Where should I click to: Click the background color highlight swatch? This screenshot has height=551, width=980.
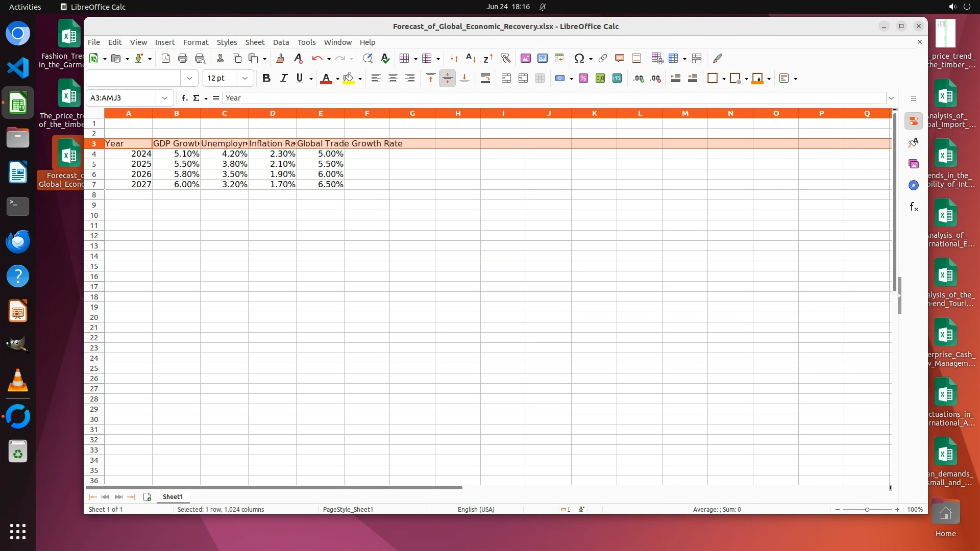(349, 78)
